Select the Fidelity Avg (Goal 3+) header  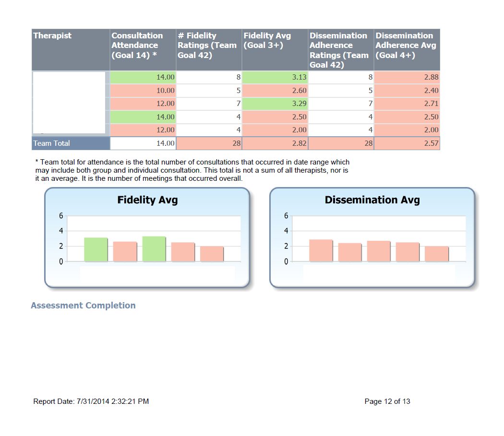[x=275, y=49]
